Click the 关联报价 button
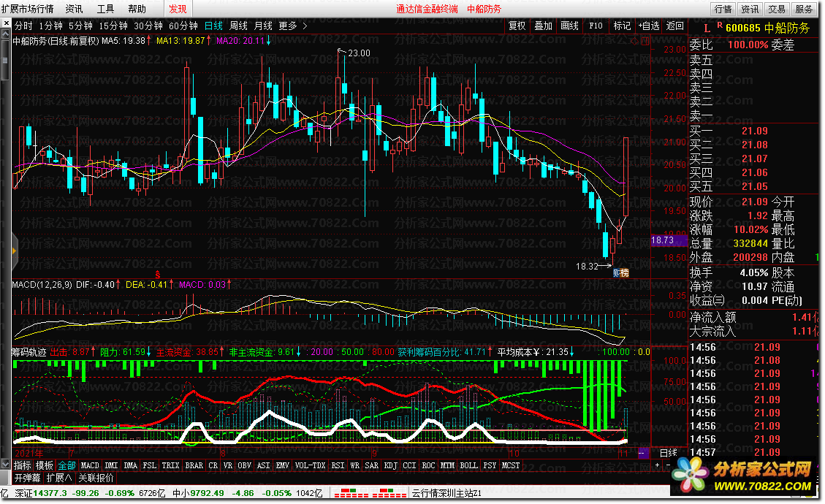The image size is (825, 504). pos(96,478)
